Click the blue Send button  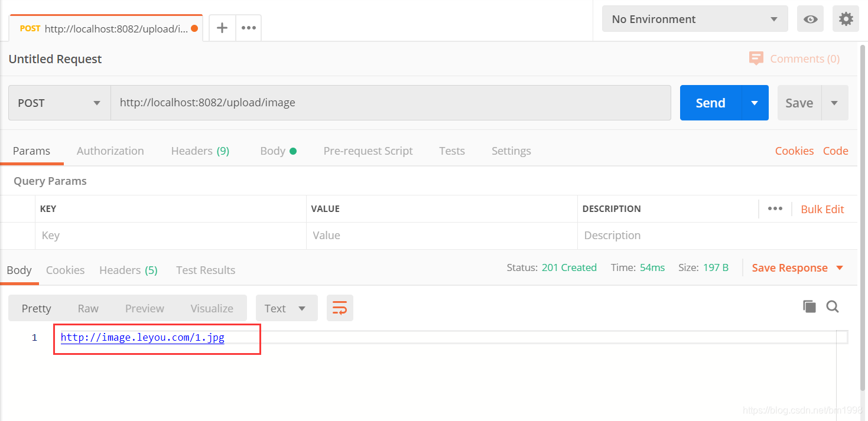711,103
